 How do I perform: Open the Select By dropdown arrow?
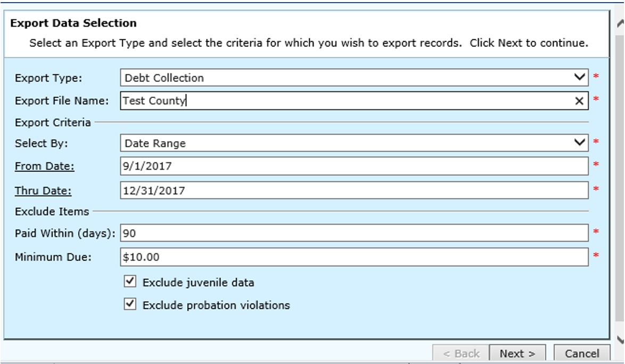pyautogui.click(x=580, y=142)
